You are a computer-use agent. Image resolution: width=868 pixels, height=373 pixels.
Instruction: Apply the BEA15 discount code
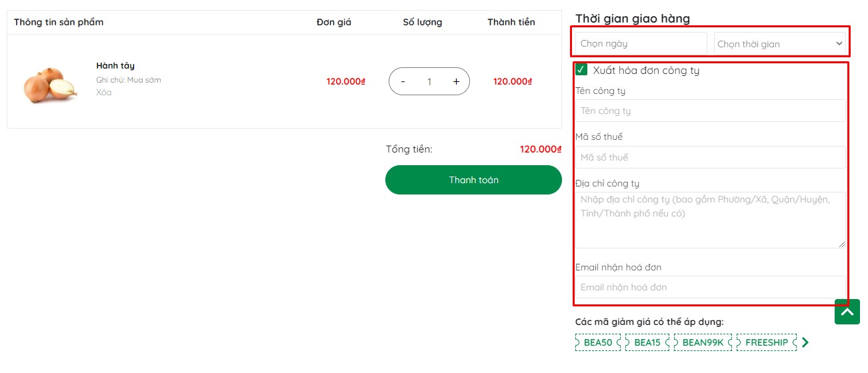tap(647, 342)
